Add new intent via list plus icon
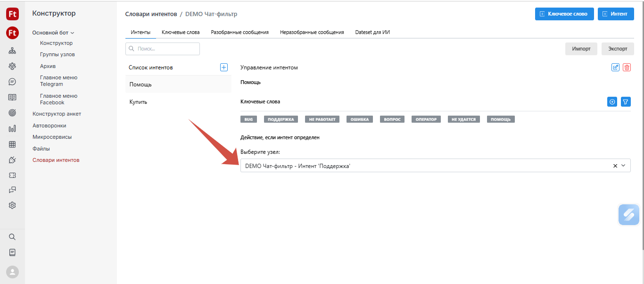The width and height of the screenshot is (644, 284). [224, 67]
